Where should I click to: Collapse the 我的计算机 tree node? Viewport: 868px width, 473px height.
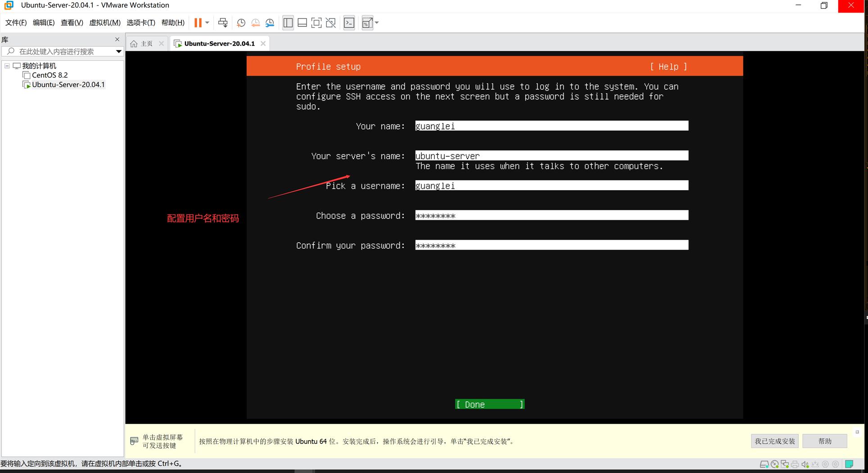tap(7, 66)
